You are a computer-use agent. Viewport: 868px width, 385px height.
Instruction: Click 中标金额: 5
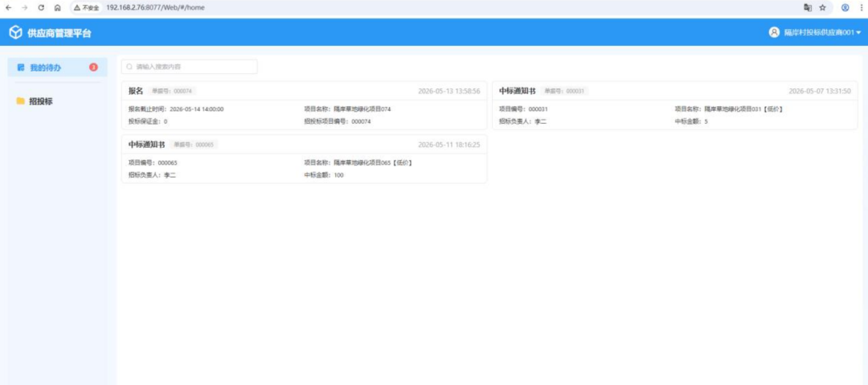[x=691, y=121]
